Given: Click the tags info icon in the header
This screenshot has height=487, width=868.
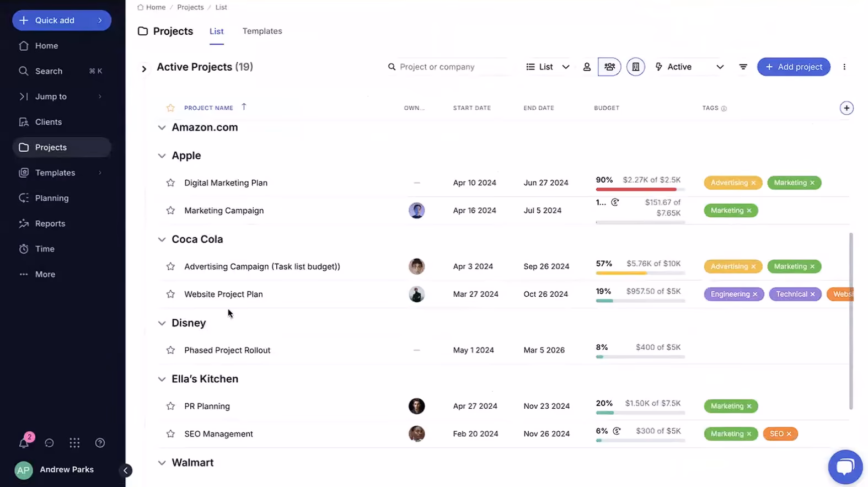Looking at the screenshot, I should click(724, 109).
